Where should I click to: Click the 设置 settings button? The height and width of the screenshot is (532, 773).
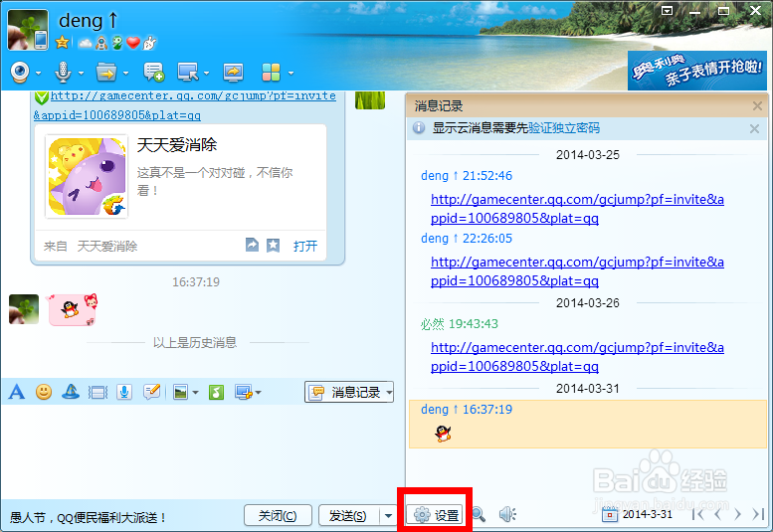(437, 515)
